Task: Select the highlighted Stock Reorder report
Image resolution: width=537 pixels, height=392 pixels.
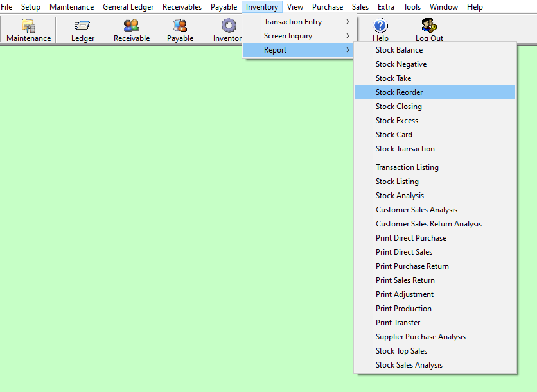Action: [435, 92]
